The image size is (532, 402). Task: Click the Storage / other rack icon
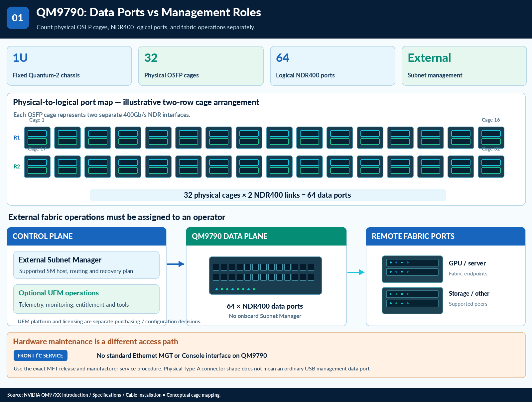(x=412, y=301)
